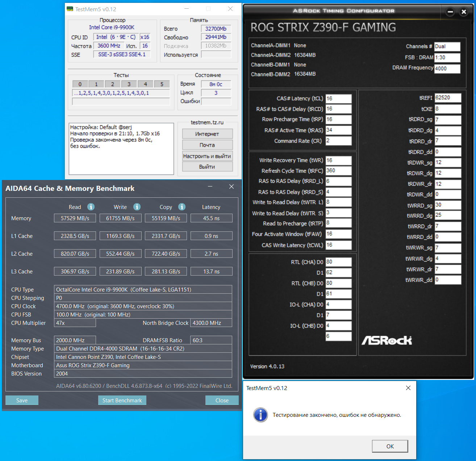
Task: Click the ASRock logo in Timing Configurator
Action: (x=387, y=340)
